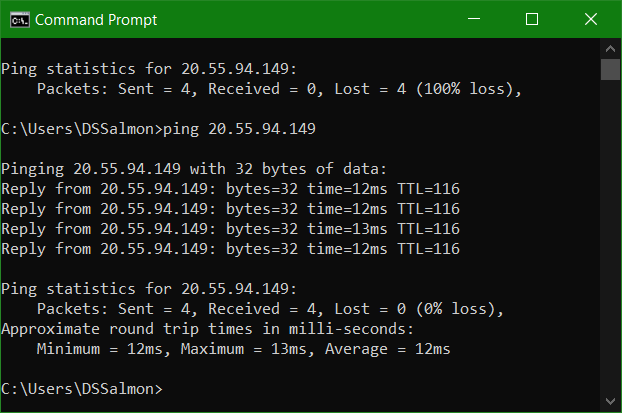
Task: Click the "ping 20.55.94.149" command text
Action: tap(239, 129)
